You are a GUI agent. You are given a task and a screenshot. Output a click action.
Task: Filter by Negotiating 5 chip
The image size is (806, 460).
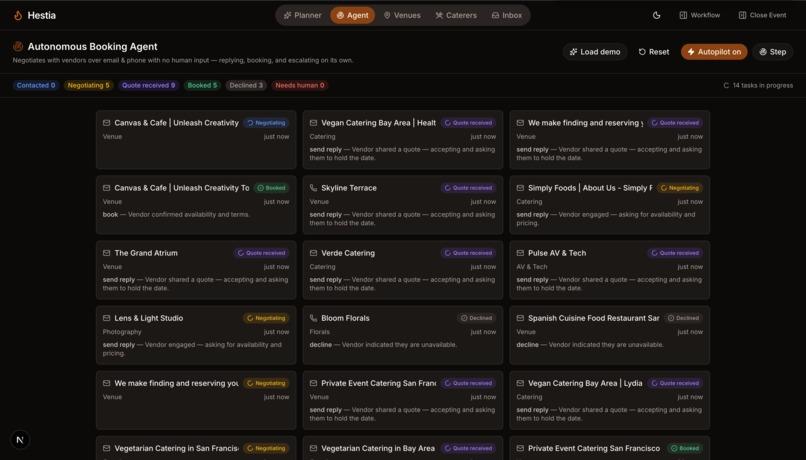click(x=88, y=85)
